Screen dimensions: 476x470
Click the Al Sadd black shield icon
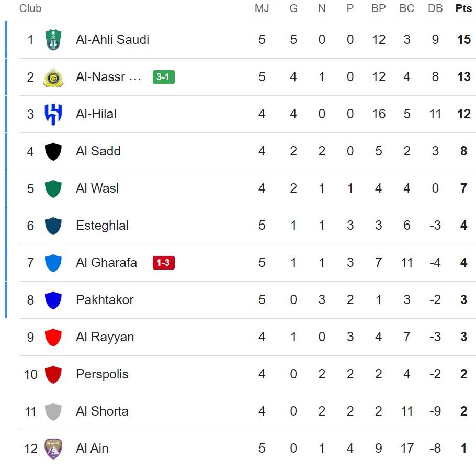coord(52,151)
